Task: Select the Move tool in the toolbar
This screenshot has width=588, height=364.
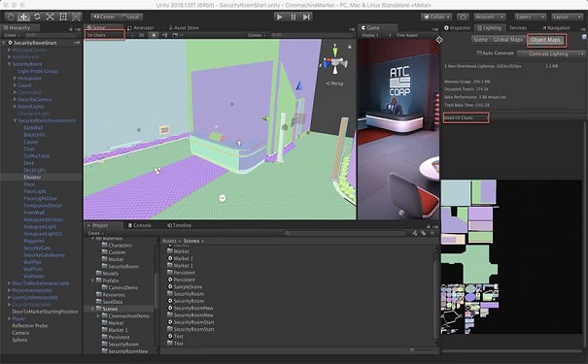Action: tap(23, 17)
